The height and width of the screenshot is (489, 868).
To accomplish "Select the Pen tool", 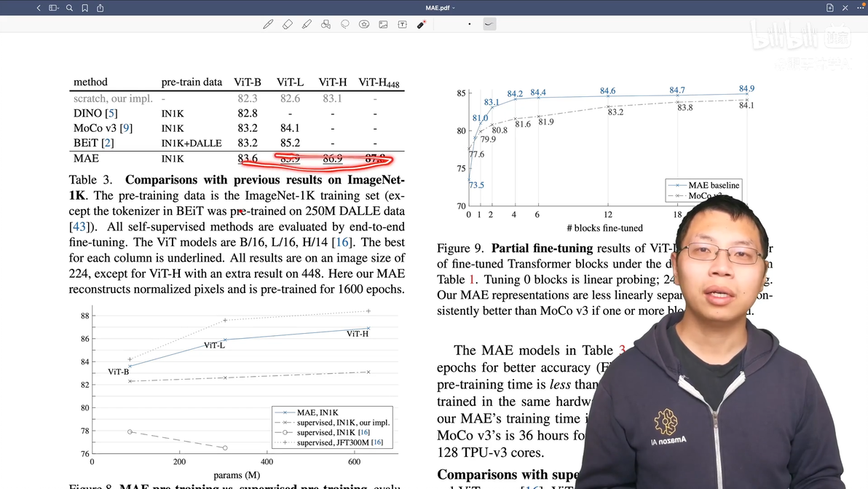I will (x=268, y=24).
